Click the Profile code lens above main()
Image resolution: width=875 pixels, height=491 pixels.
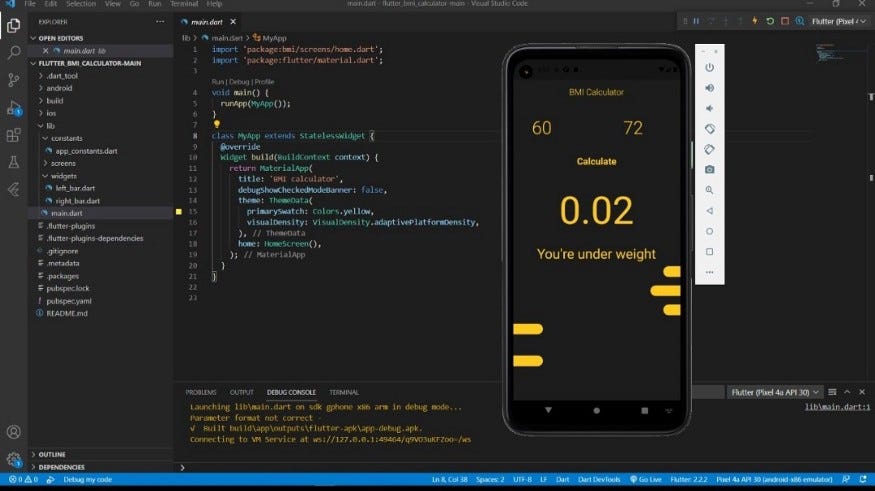(265, 81)
